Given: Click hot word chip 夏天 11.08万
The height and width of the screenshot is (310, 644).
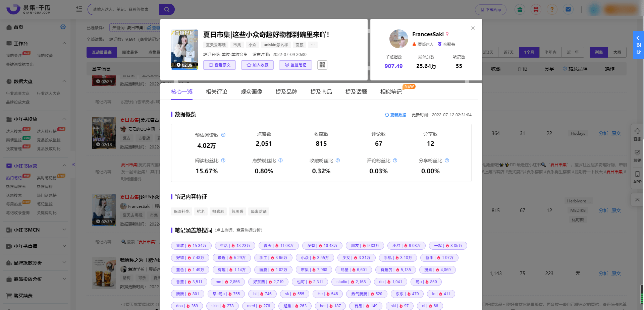Looking at the screenshot, I should pyautogui.click(x=278, y=246).
